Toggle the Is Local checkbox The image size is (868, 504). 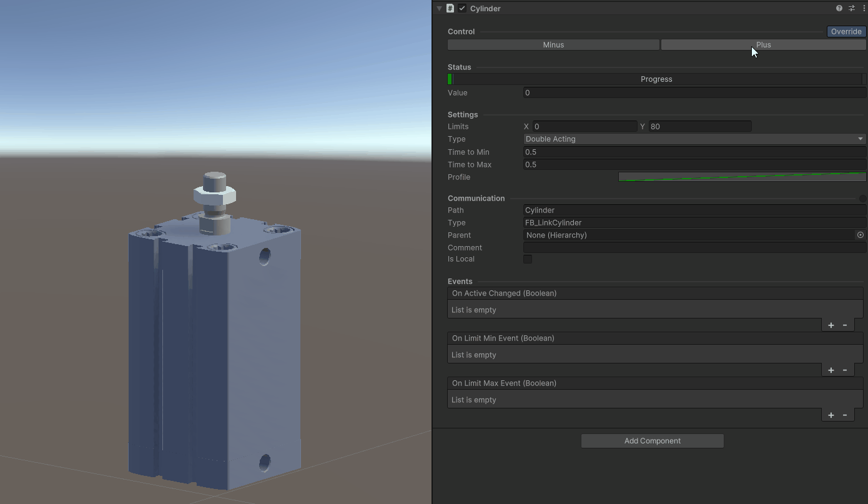527,259
